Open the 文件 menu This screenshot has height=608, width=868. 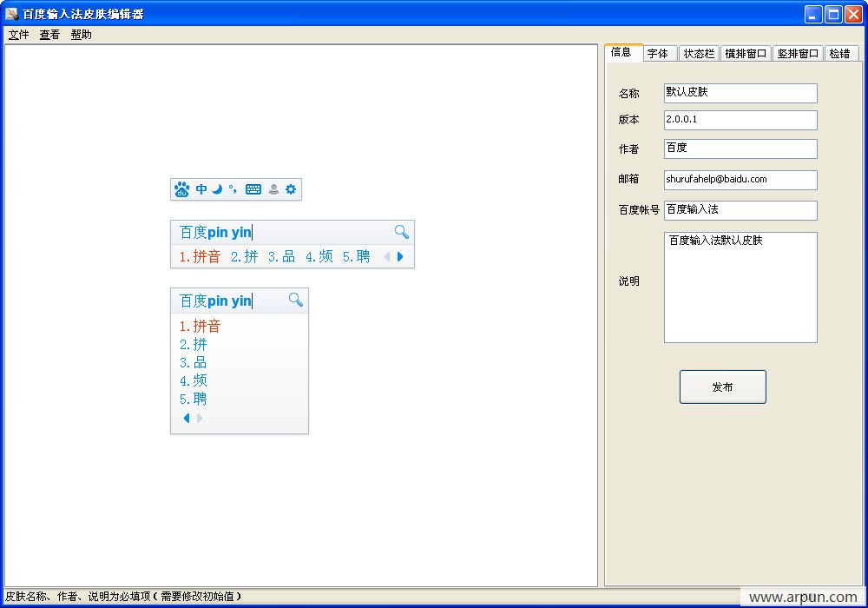pyautogui.click(x=18, y=35)
